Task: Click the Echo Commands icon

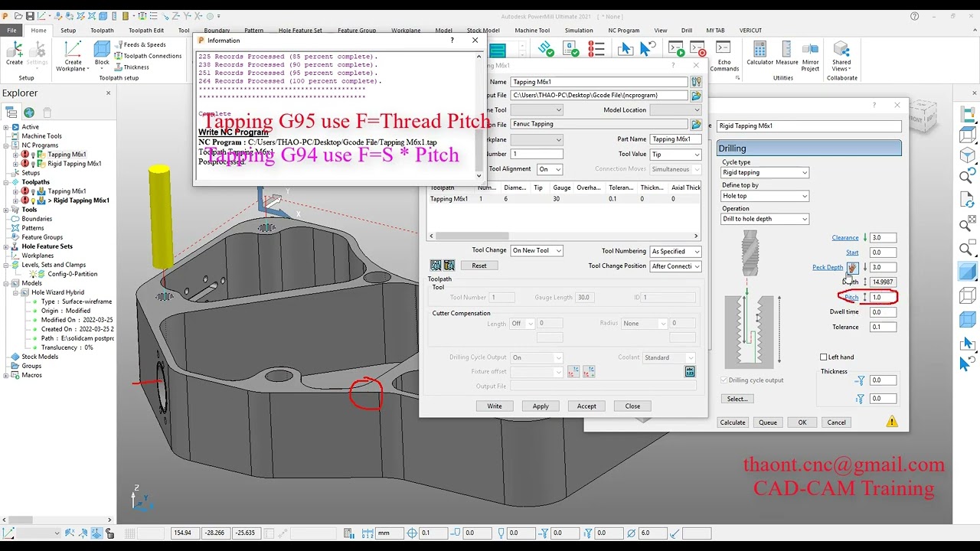Action: (724, 56)
